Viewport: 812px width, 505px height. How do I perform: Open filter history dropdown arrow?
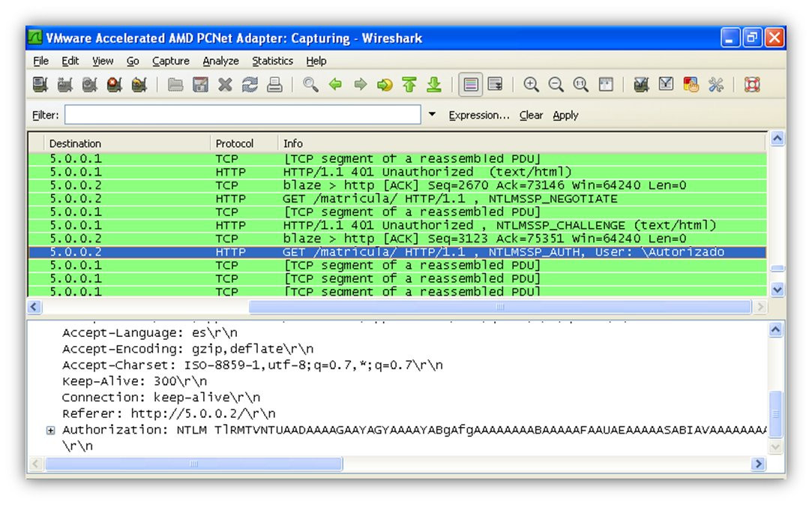(x=432, y=115)
